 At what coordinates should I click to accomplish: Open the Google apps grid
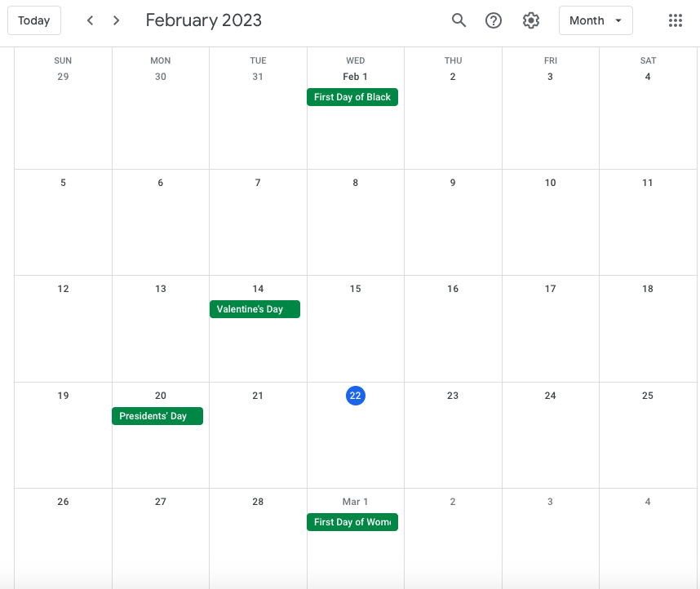pyautogui.click(x=675, y=20)
